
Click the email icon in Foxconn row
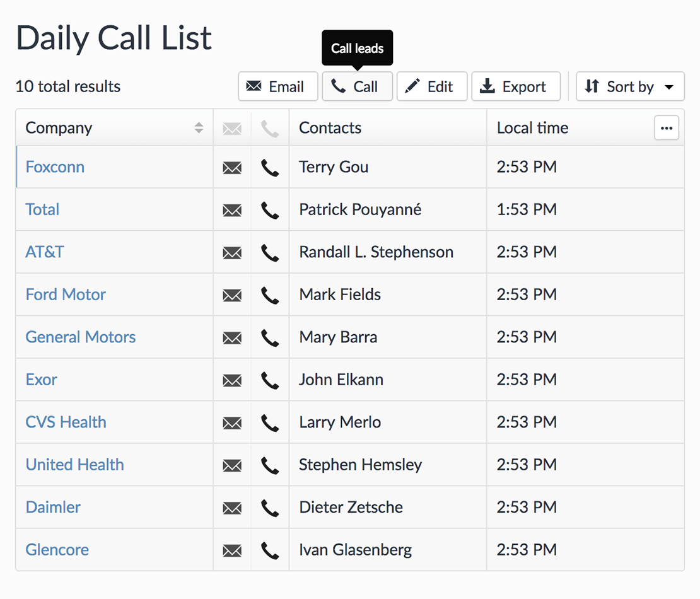point(232,168)
